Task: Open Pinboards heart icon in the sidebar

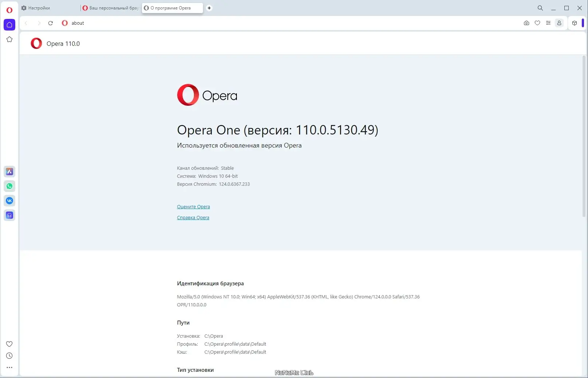Action: 9,344
